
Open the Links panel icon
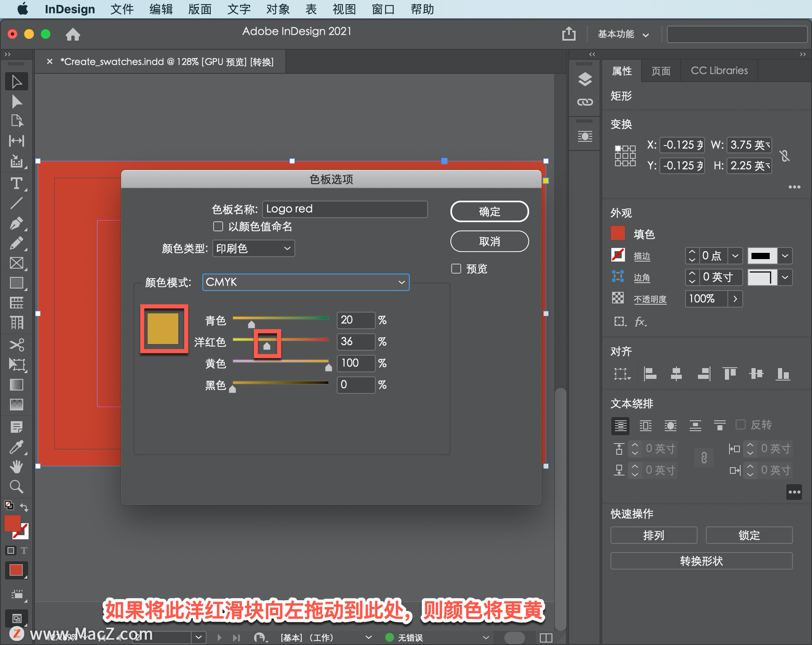[584, 102]
